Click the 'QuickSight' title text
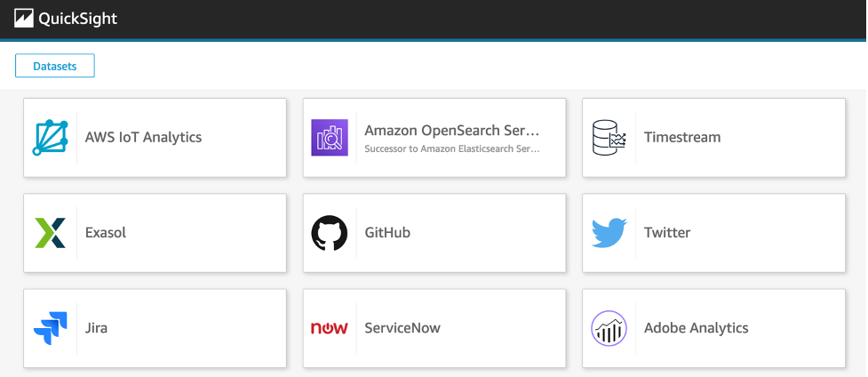This screenshot has height=377, width=868. [78, 19]
